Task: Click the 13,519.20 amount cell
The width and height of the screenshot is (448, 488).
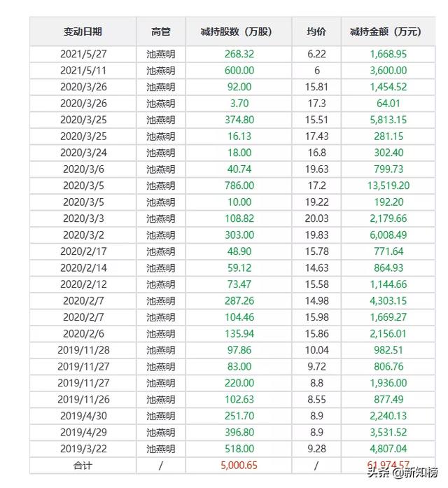Action: coord(387,186)
